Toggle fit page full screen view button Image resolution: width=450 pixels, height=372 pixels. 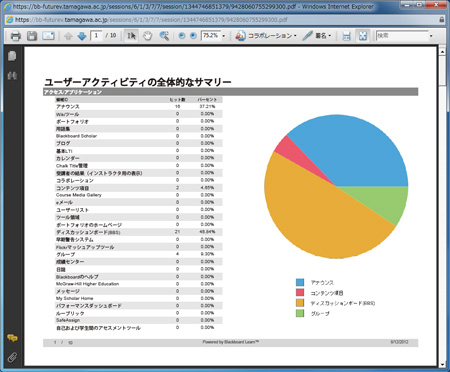click(363, 36)
